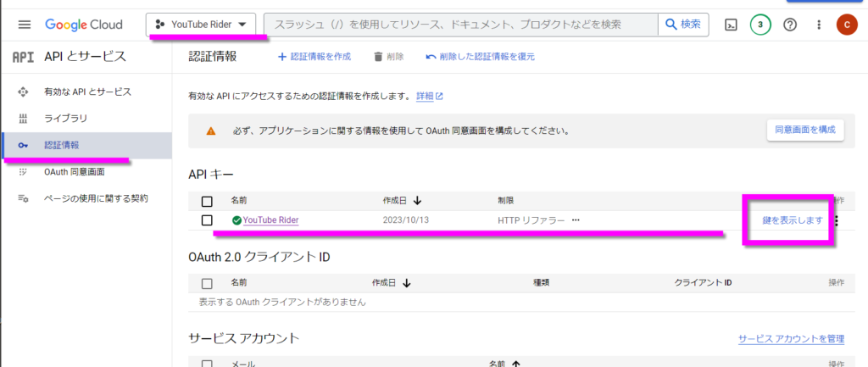This screenshot has width=868, height=367.
Task: Open the help question mark icon
Action: click(790, 25)
